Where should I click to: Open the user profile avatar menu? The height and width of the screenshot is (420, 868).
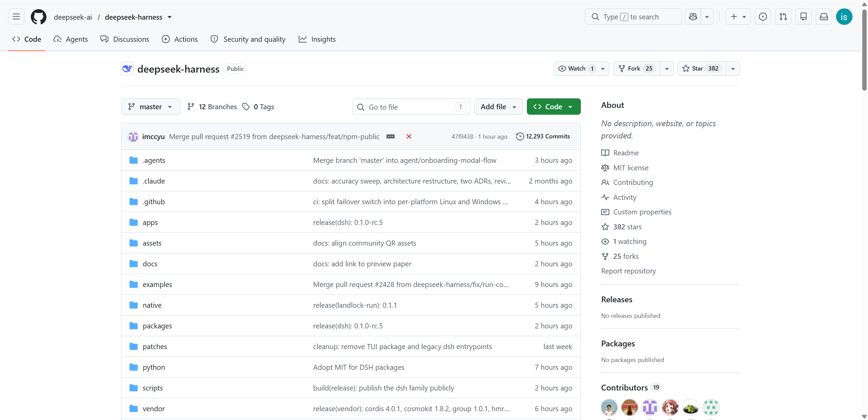pos(844,17)
